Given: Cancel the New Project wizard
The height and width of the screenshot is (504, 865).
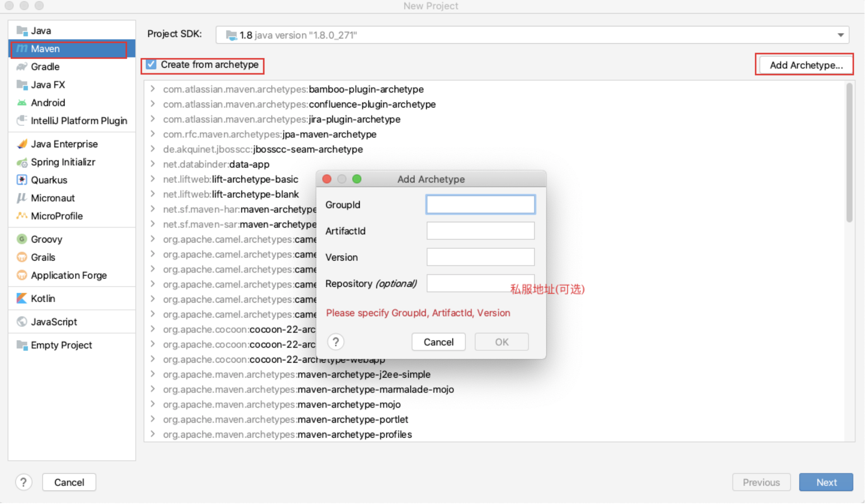Looking at the screenshot, I should (x=69, y=482).
